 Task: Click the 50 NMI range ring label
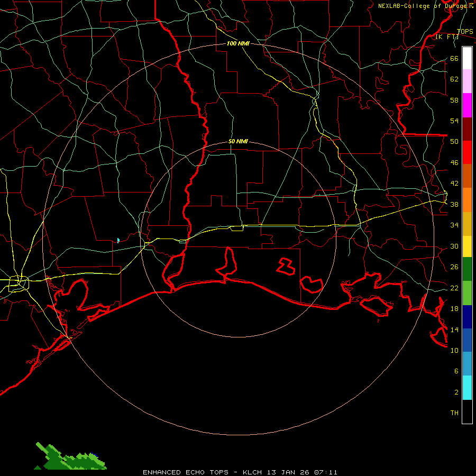click(x=238, y=141)
